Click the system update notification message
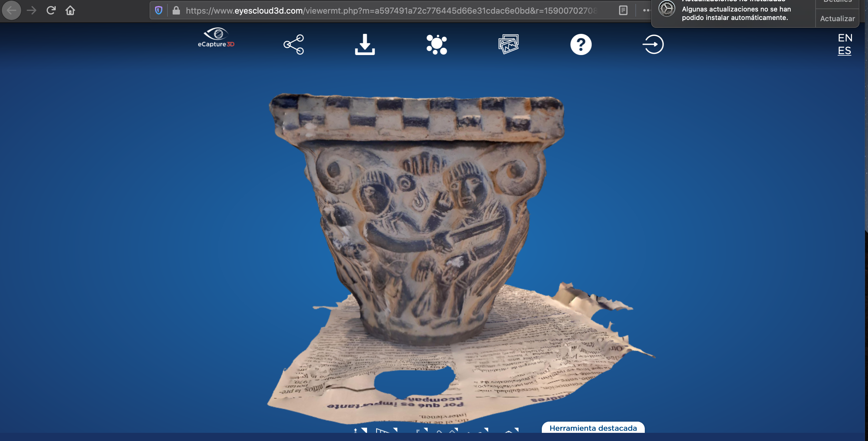Screen dimensions: 868x441 [736, 14]
